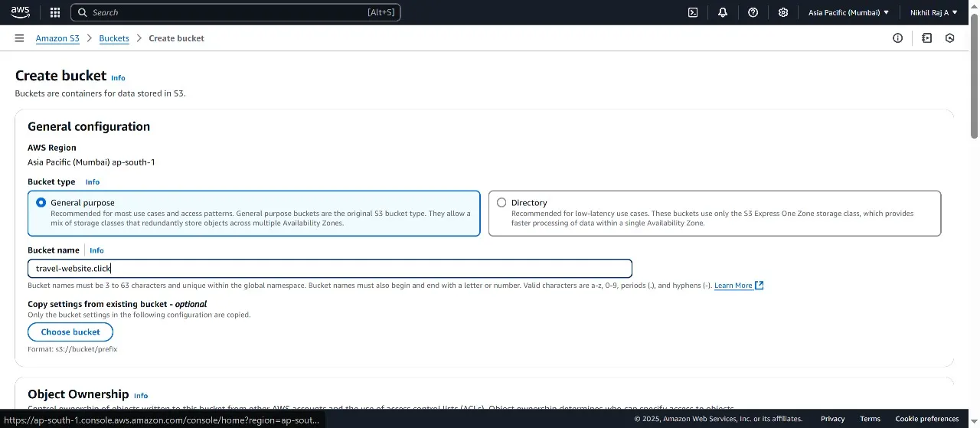This screenshot has width=980, height=428.
Task: Go to Buckets breadcrumb
Action: pyautogui.click(x=114, y=38)
